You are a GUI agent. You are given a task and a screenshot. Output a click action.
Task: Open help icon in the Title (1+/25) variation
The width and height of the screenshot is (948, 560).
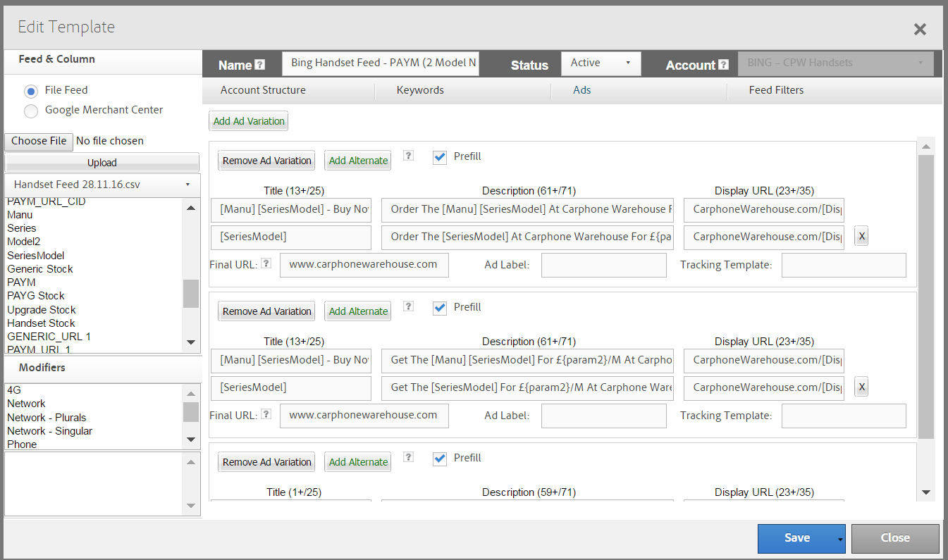pos(409,457)
